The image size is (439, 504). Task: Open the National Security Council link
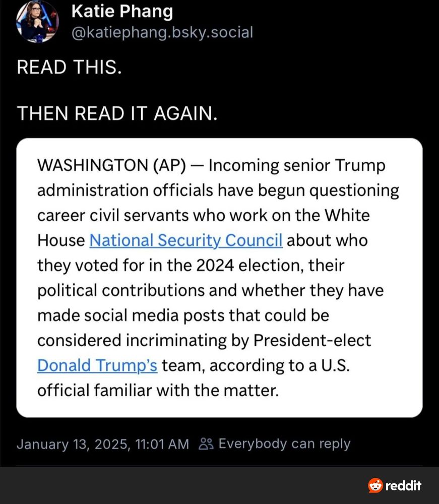click(185, 240)
